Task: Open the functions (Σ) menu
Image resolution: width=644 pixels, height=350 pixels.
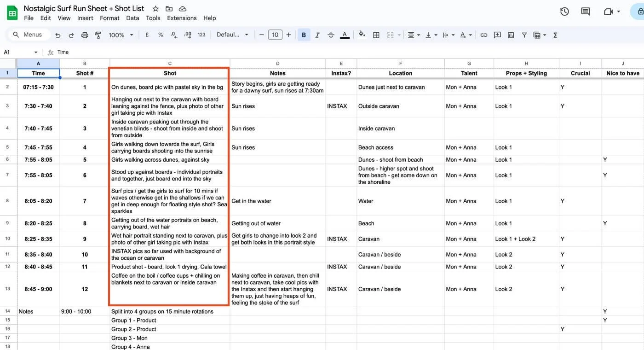Action: 555,35
